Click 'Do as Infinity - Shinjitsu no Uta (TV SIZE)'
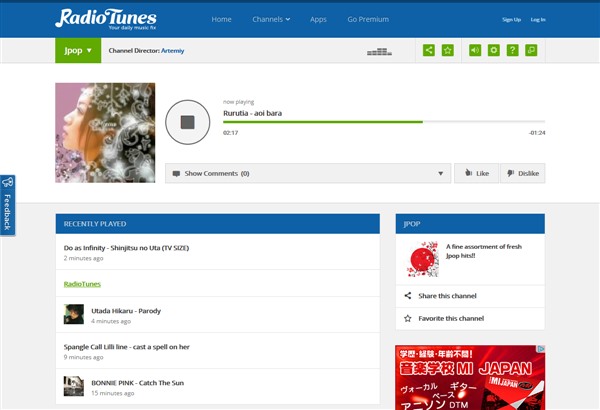600x410 pixels. [x=126, y=248]
